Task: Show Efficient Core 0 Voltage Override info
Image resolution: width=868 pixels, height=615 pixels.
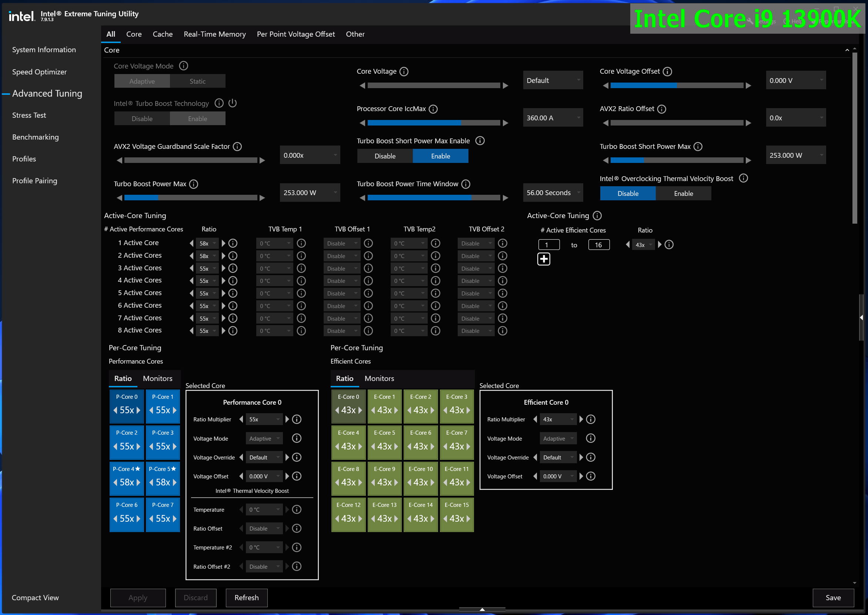Action: pyautogui.click(x=591, y=458)
